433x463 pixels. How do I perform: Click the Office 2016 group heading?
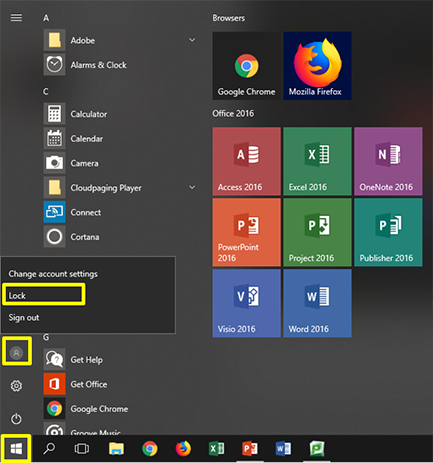tap(233, 113)
